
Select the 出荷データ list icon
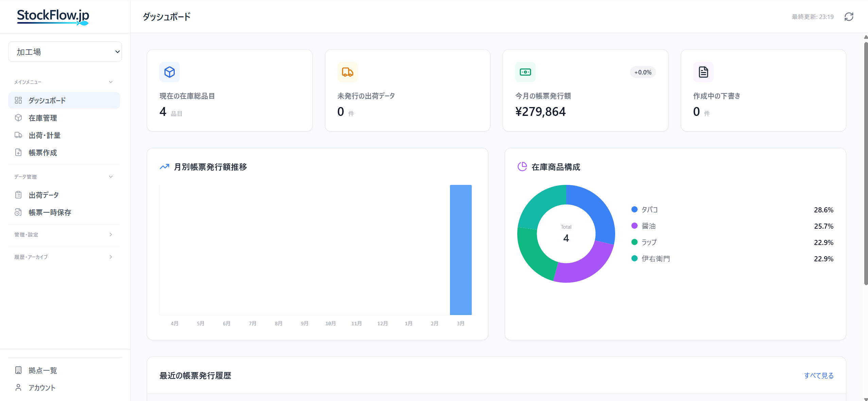coord(19,195)
